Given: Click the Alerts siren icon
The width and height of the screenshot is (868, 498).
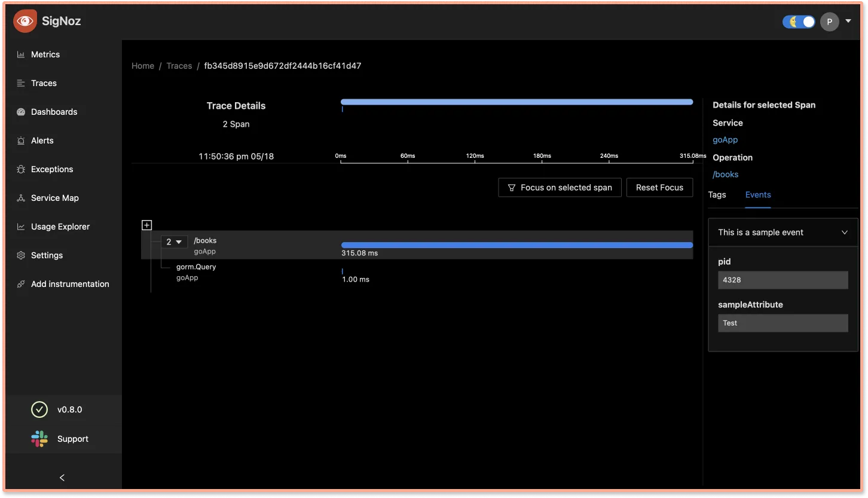Looking at the screenshot, I should [x=21, y=140].
